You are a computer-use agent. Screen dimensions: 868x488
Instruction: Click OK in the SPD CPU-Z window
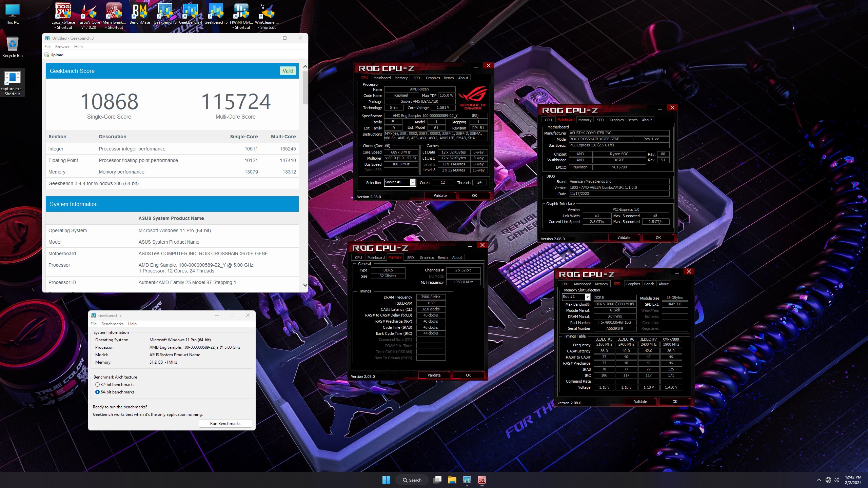pos(675,402)
